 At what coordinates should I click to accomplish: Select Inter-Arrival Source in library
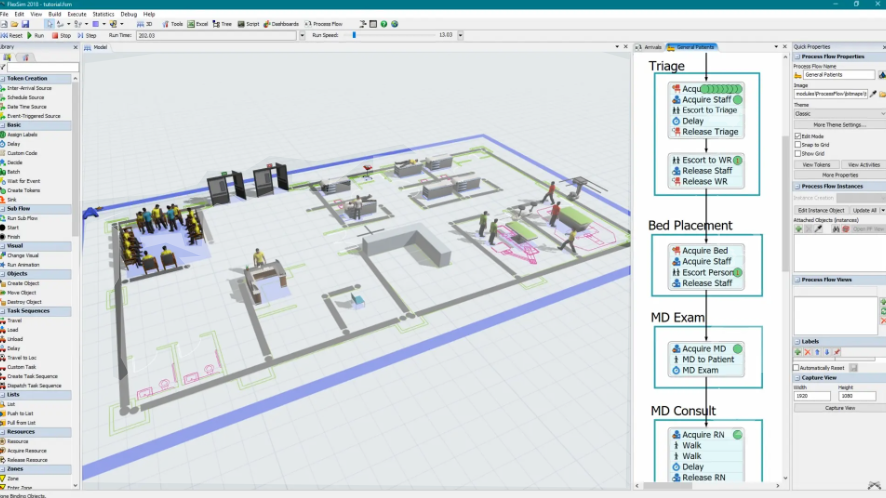pos(29,88)
